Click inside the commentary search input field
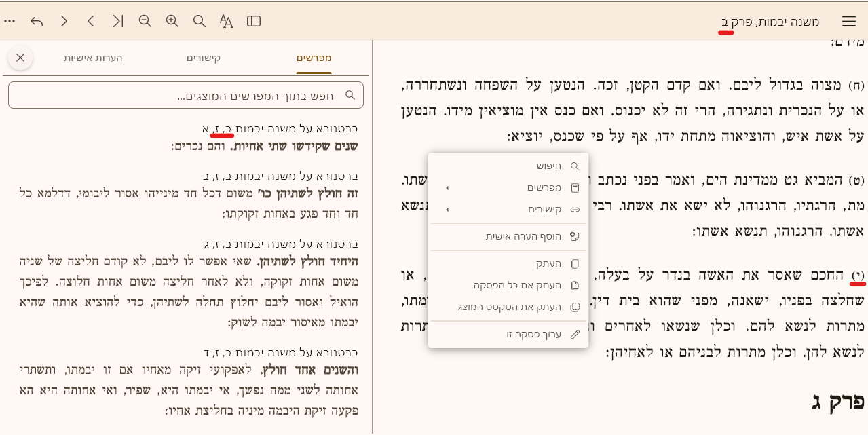This screenshot has width=868, height=435. (x=204, y=95)
